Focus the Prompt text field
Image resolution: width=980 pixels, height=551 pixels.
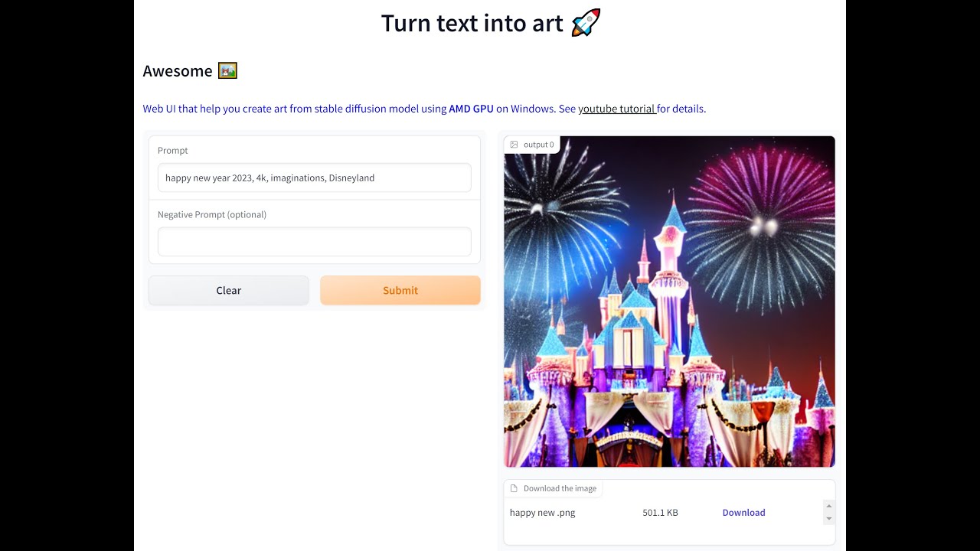pos(314,178)
